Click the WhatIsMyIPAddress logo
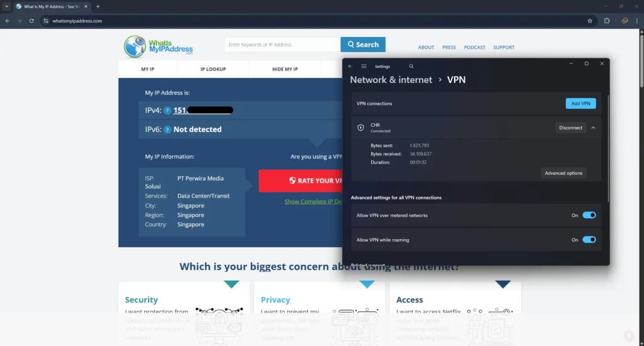 (x=158, y=46)
